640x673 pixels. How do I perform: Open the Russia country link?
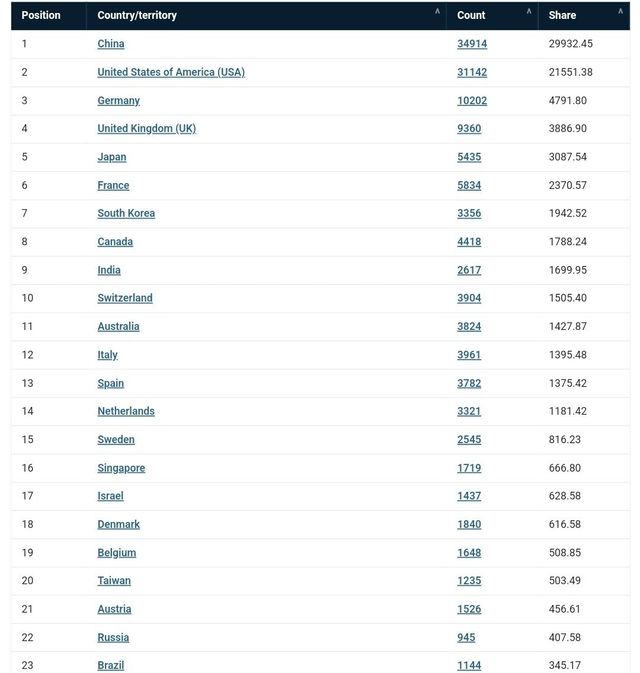[113, 637]
